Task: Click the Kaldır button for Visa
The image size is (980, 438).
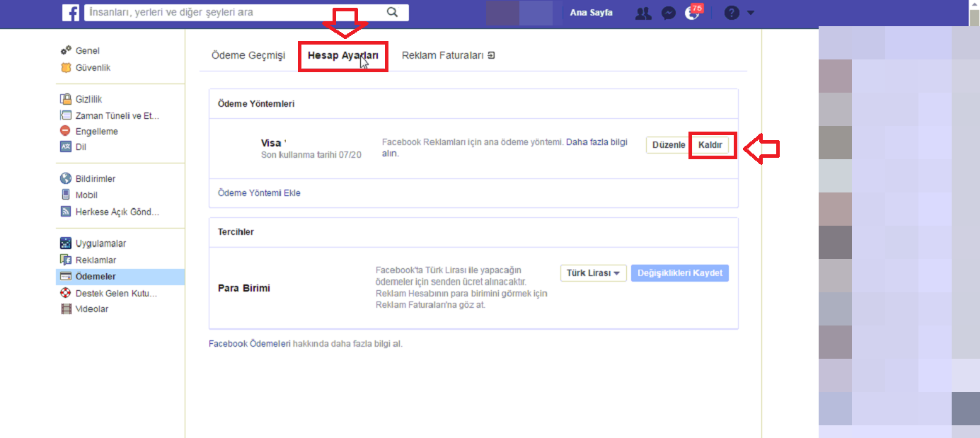Action: pos(710,144)
